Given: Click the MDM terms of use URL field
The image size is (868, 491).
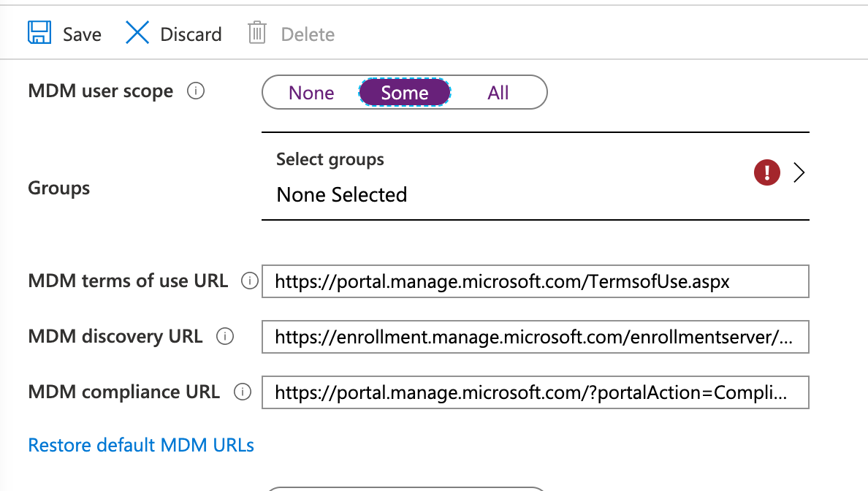Looking at the screenshot, I should [535, 281].
